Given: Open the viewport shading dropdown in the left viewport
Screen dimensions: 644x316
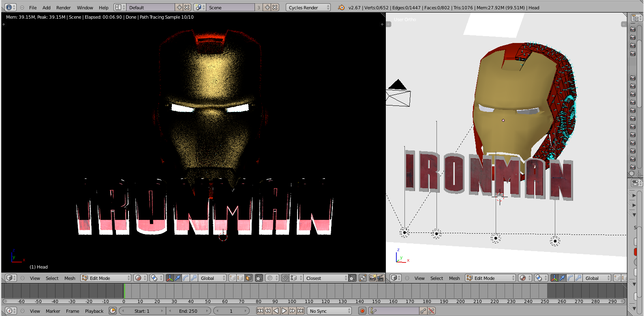Looking at the screenshot, I should [x=140, y=278].
